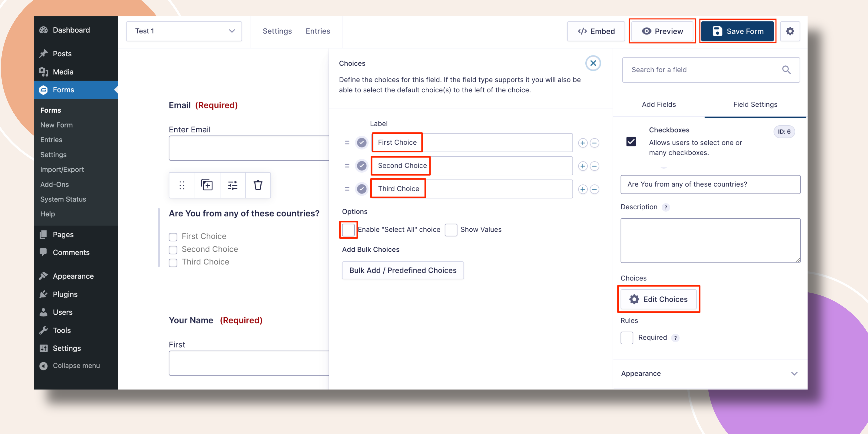Mark the field as Required
The image size is (868, 434).
(x=627, y=338)
